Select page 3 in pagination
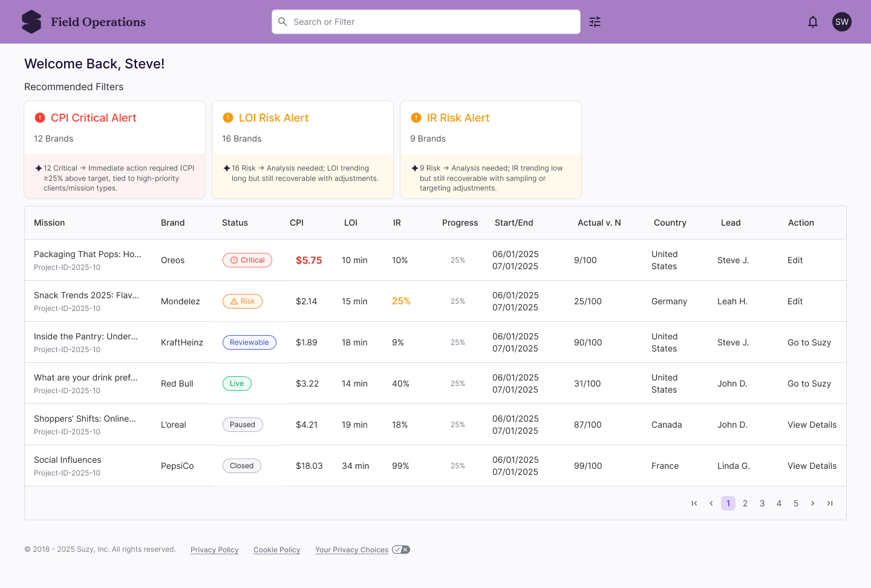The height and width of the screenshot is (588, 871). [762, 503]
